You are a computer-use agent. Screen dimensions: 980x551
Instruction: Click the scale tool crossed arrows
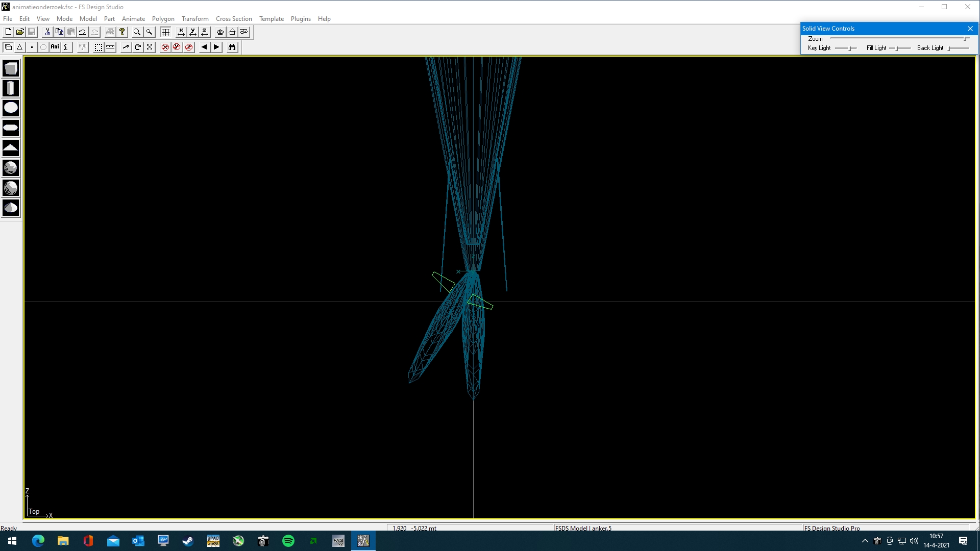click(150, 47)
